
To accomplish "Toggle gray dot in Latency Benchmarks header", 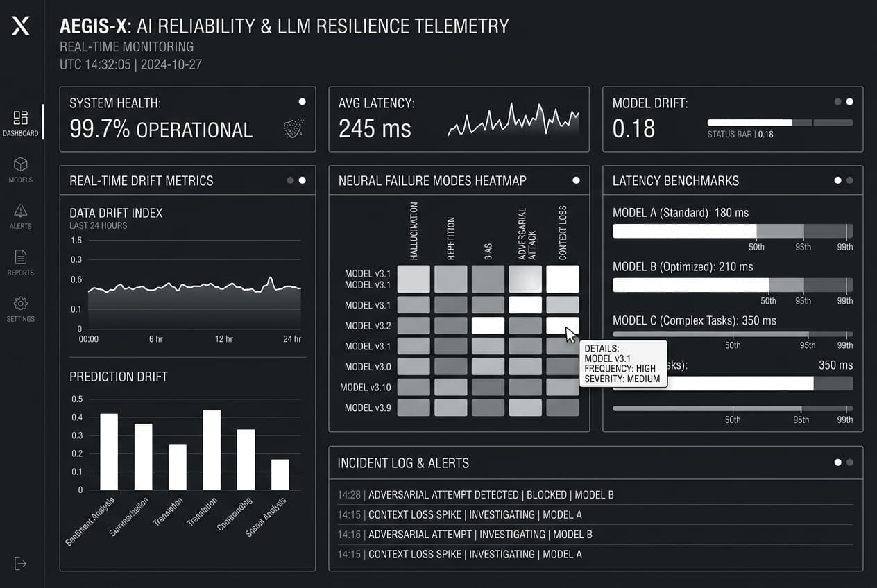I will (850, 180).
